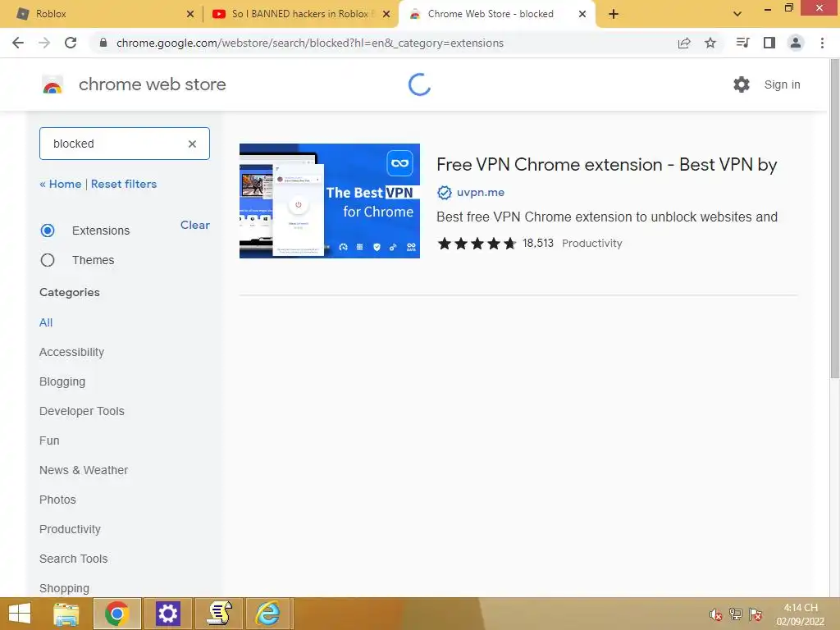Switch to the YouTube BANNED hackers tab
The image size is (840, 630).
click(x=300, y=14)
